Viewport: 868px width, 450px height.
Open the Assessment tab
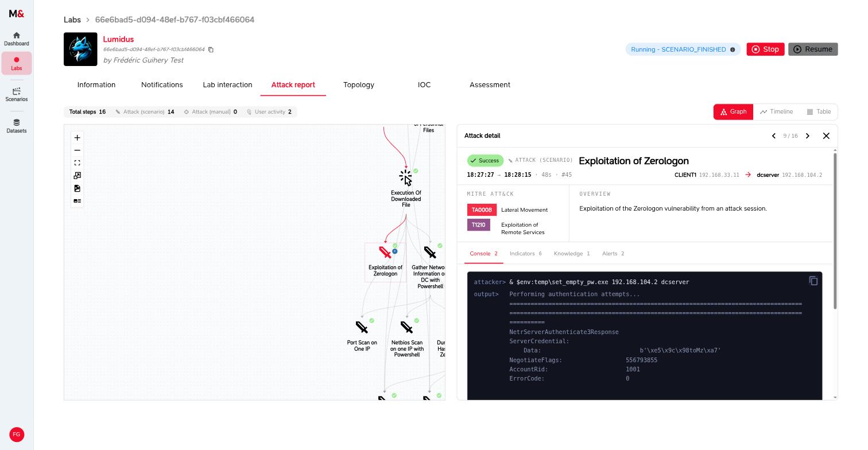click(x=490, y=85)
